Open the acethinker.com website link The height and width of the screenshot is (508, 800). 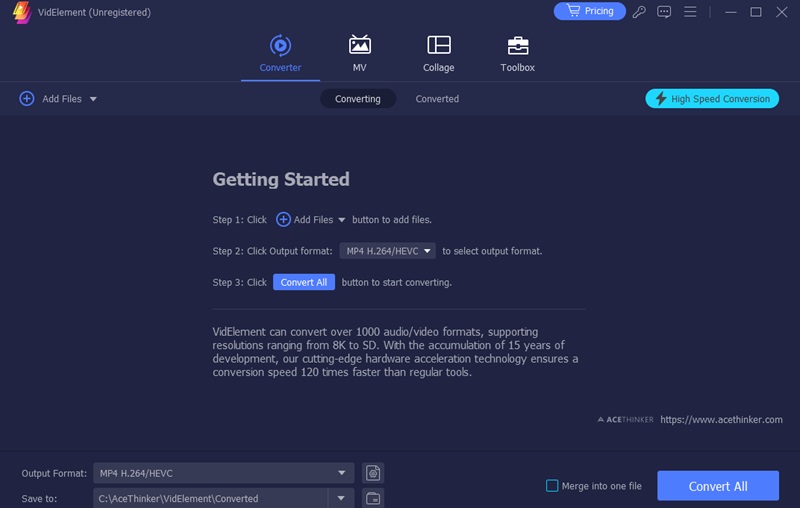click(x=721, y=419)
